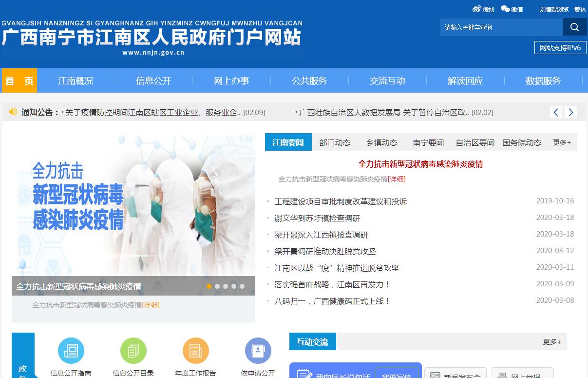Viewport: 588px width, 378px height.
Task: Switch to the 部门动态 tab
Action: pos(335,142)
